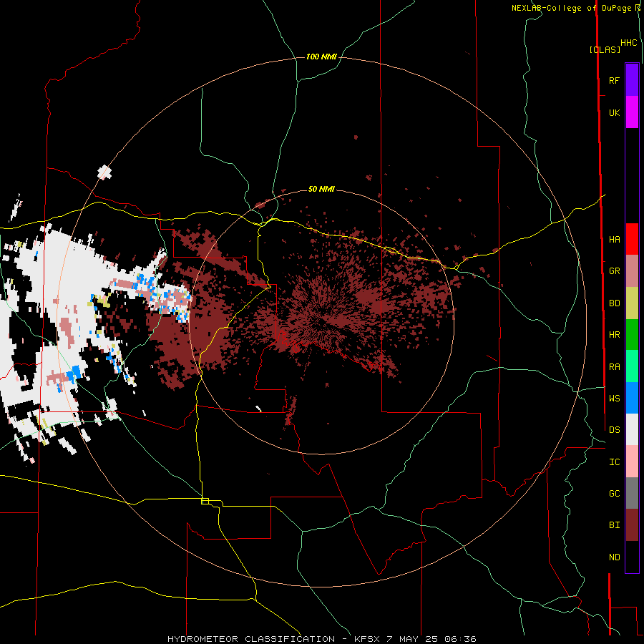Click the small yellow square highway marker
The image size is (644, 644).
tap(205, 501)
